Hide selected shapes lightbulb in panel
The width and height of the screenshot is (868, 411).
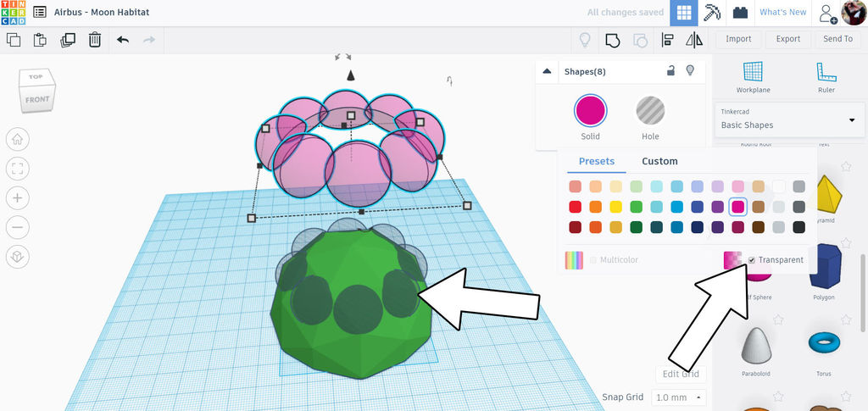pos(690,71)
